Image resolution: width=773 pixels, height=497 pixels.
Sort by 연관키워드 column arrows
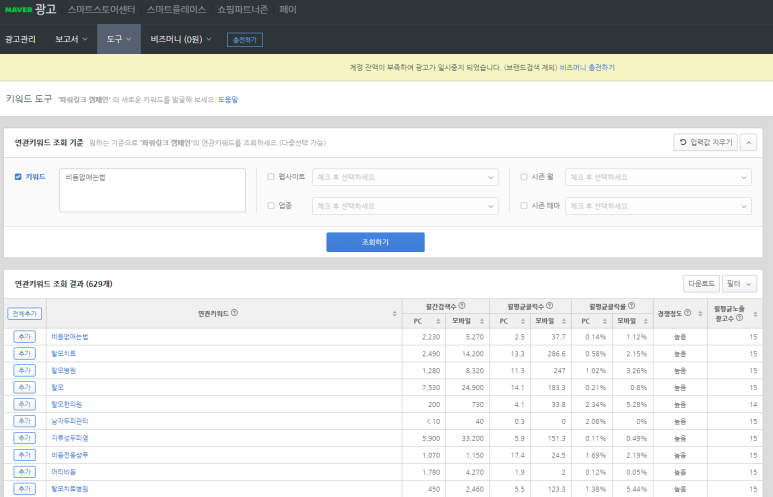coord(394,314)
